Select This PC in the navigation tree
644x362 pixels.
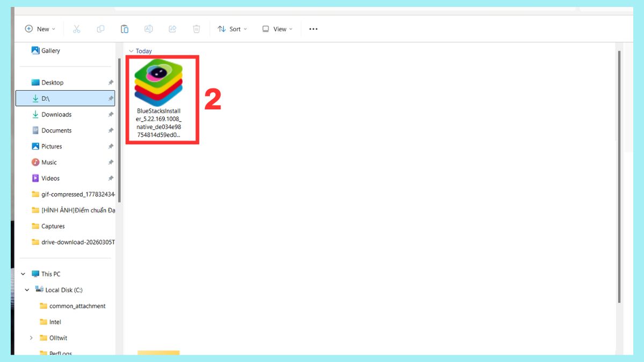(x=46, y=274)
